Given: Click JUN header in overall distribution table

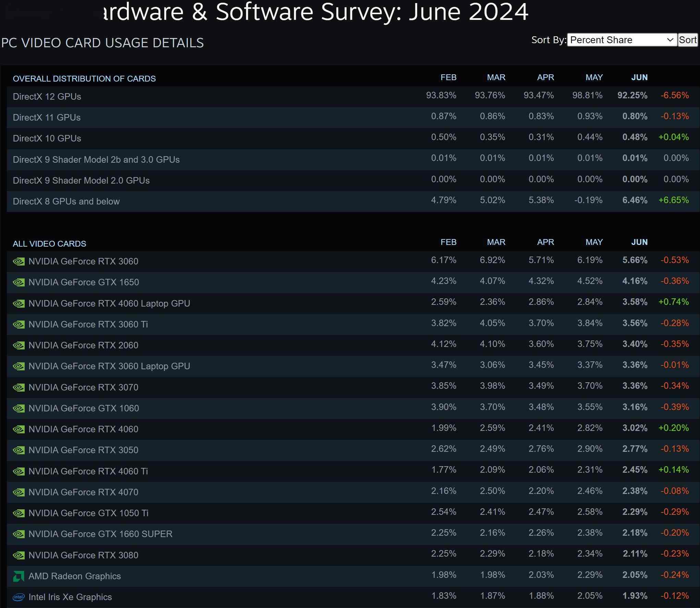Looking at the screenshot, I should pyautogui.click(x=639, y=77).
